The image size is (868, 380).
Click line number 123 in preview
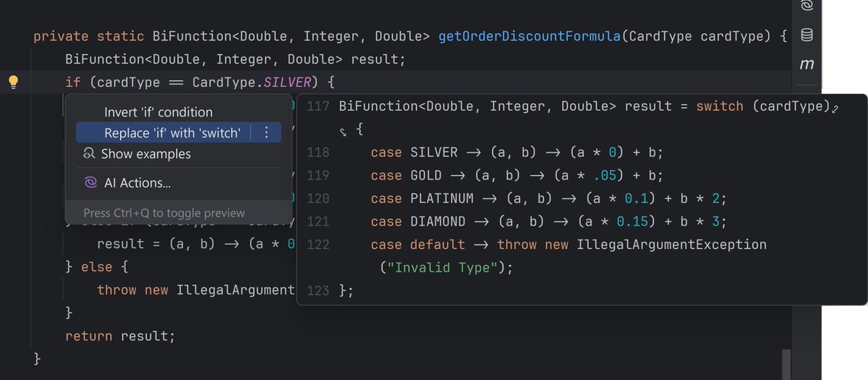coord(318,290)
